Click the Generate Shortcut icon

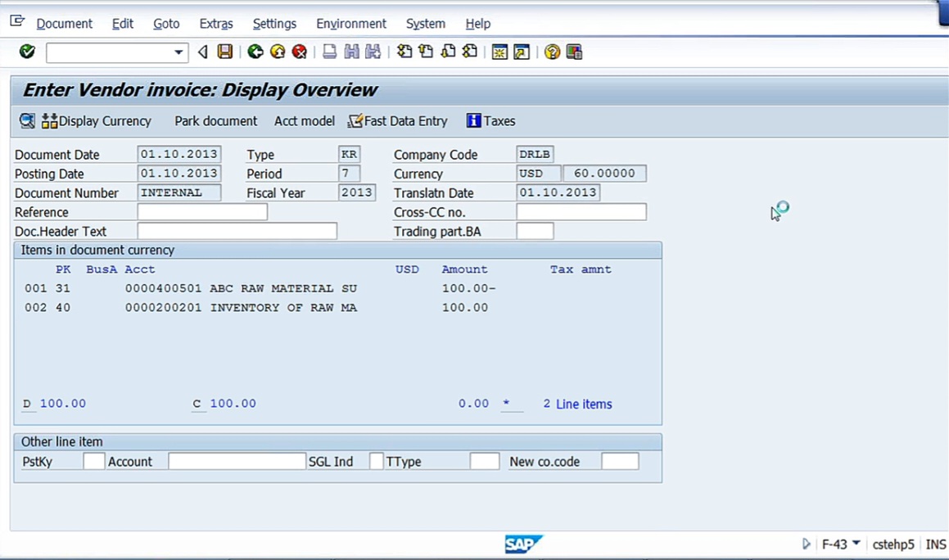(x=522, y=52)
